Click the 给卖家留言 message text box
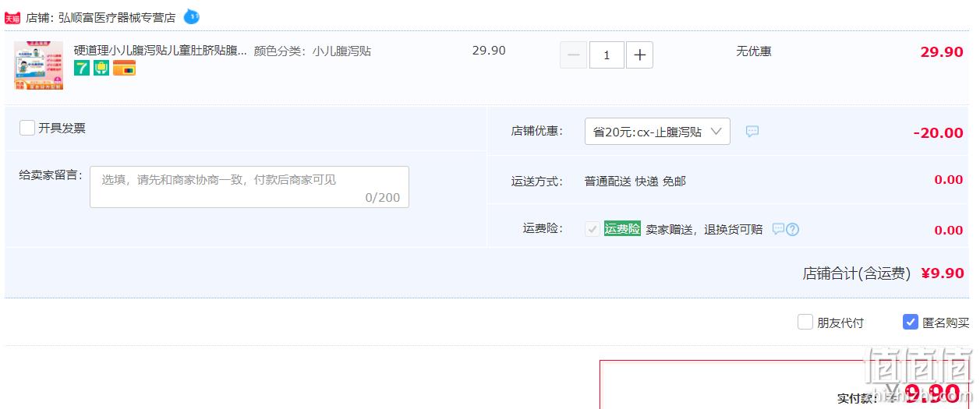This screenshot has width=980, height=409. click(249, 187)
